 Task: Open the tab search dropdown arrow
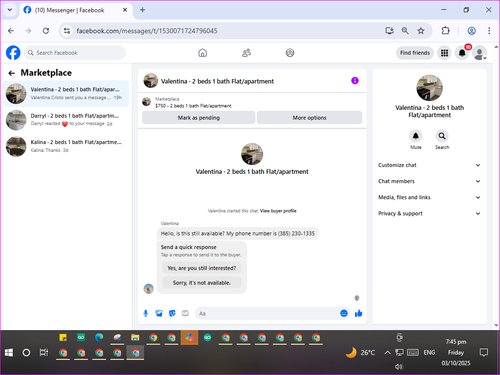click(10, 10)
